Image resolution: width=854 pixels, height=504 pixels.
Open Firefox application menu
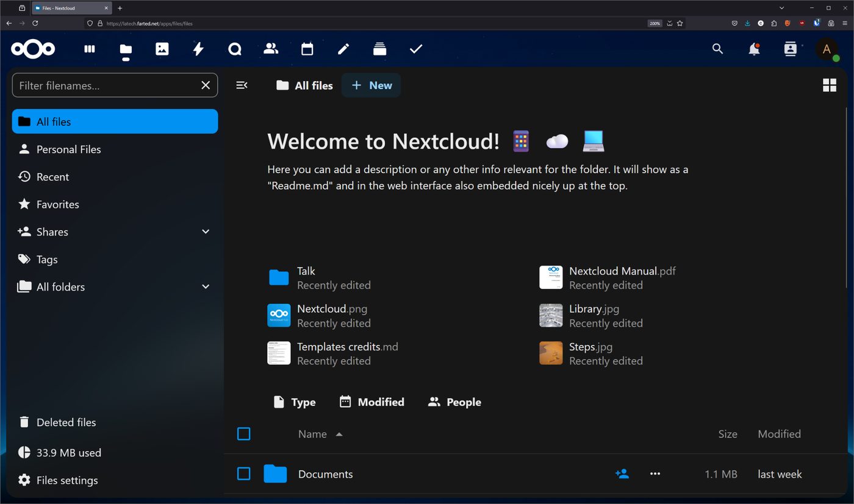pos(845,23)
